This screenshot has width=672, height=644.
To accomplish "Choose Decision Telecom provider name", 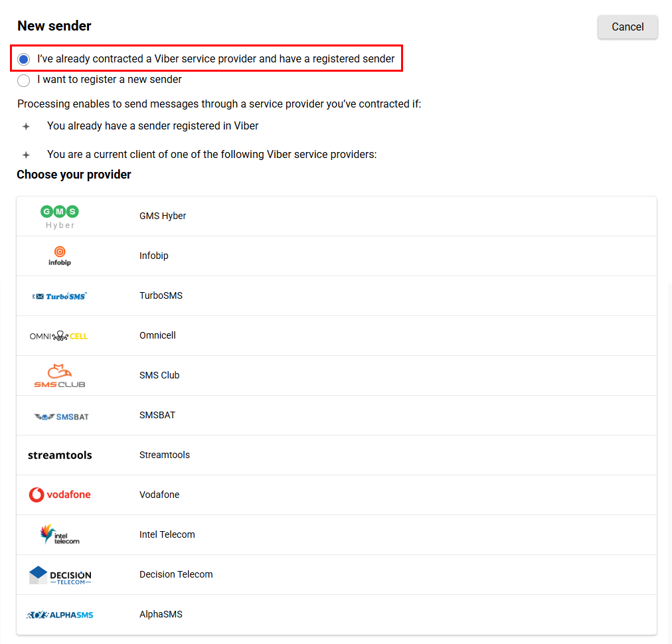I will 176,574.
